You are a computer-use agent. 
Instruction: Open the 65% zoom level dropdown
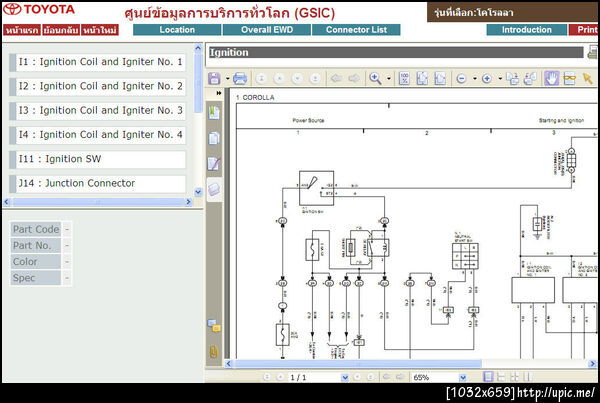coord(463,377)
